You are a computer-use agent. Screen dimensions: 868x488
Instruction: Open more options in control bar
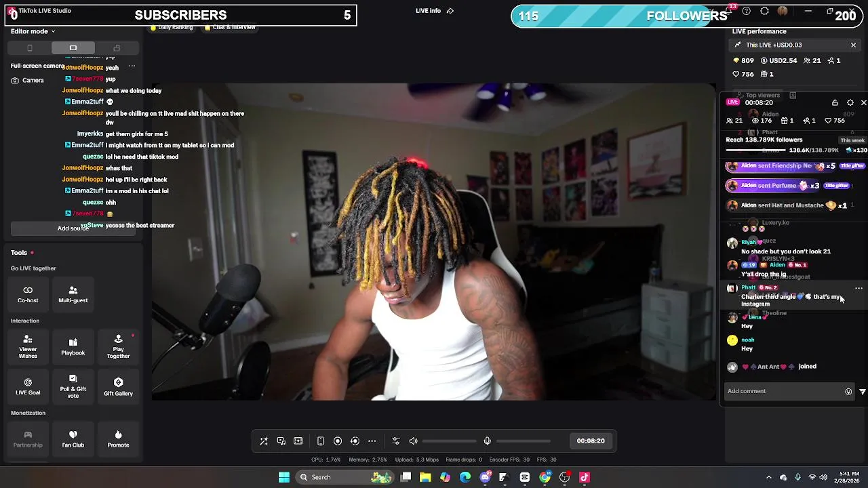point(372,441)
